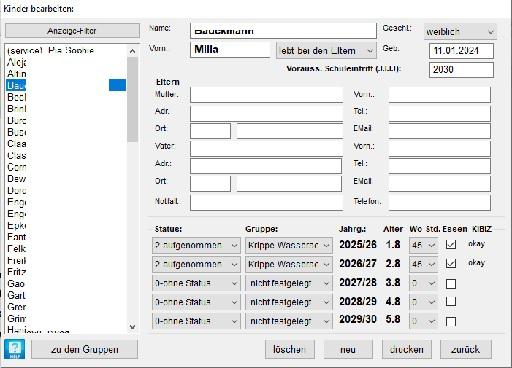
Task: Click Mutter's EMail field
Action: [x=440, y=131]
